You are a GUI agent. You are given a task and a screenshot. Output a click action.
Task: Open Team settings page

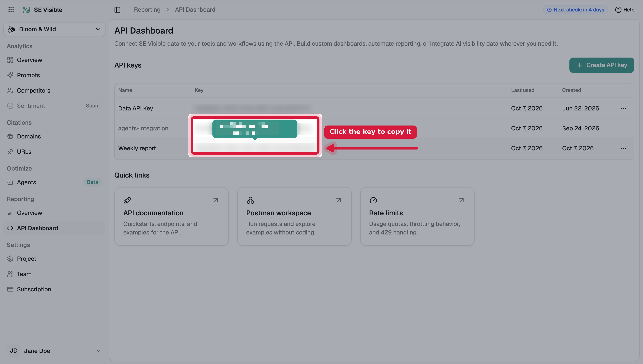[54, 274]
